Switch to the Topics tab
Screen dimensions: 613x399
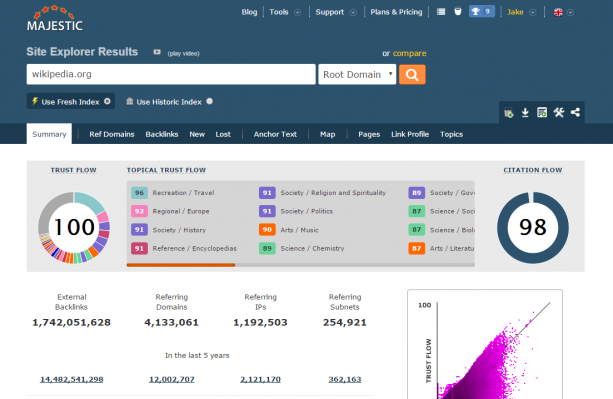452,134
